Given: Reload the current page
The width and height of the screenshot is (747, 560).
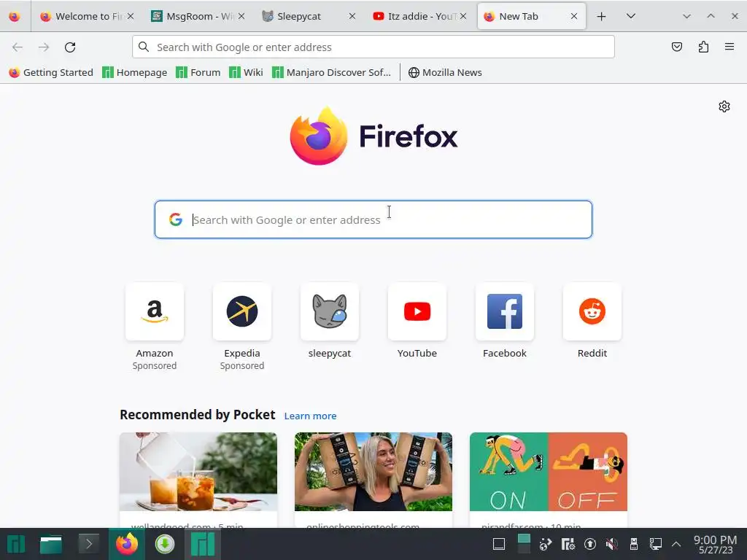Looking at the screenshot, I should [70, 47].
